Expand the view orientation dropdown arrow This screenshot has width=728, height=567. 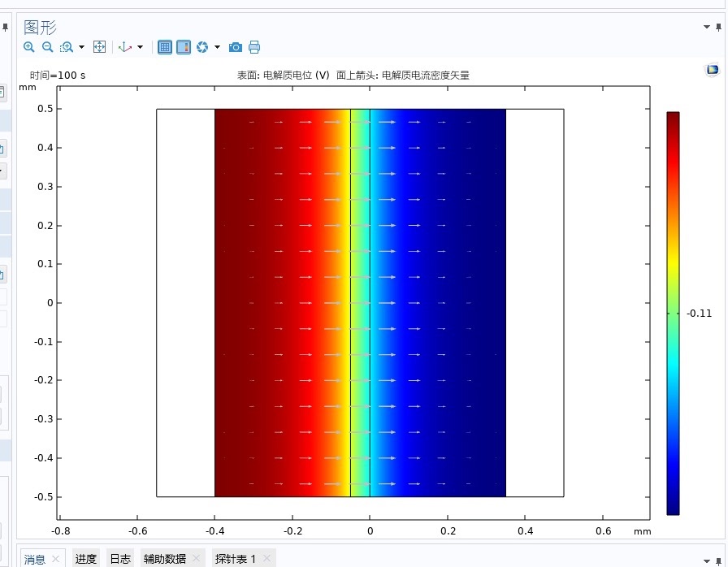coord(140,47)
